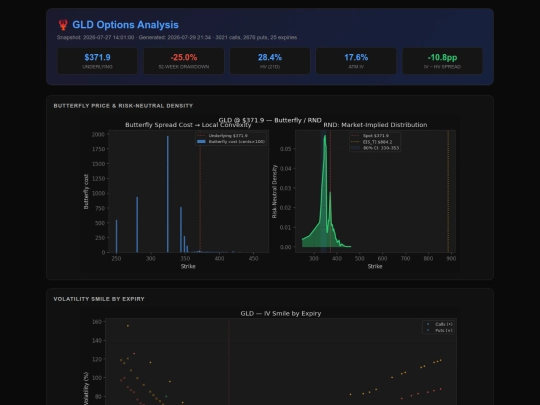
Task: Click the tallest blue butterfly cost bar
Action: point(168,194)
